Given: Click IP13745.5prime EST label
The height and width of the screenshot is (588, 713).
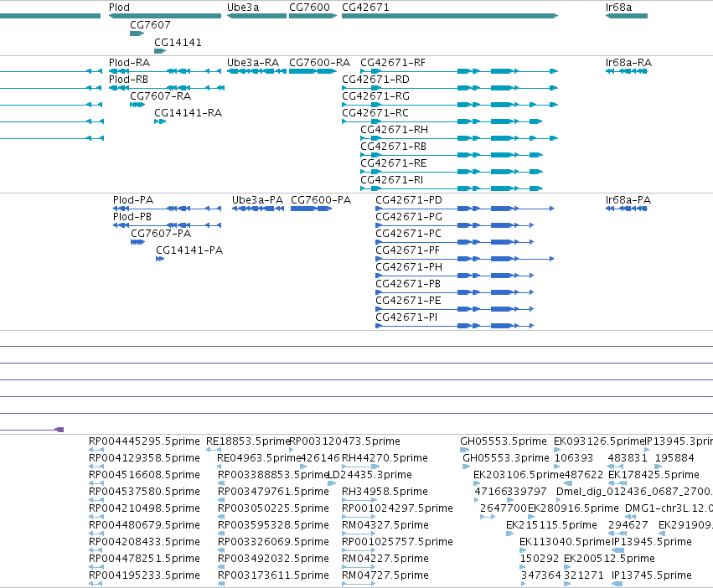Looking at the screenshot, I should pyautogui.click(x=652, y=575).
